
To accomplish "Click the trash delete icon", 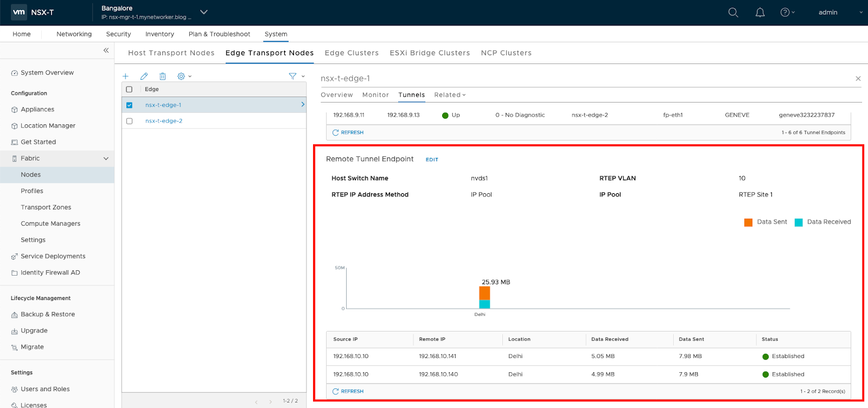I will click(162, 76).
